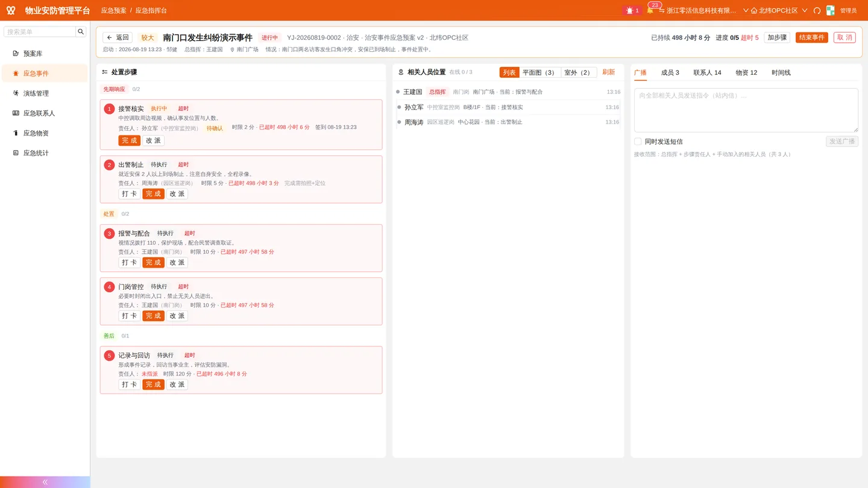Open the administrator avatar image

coord(831,10)
